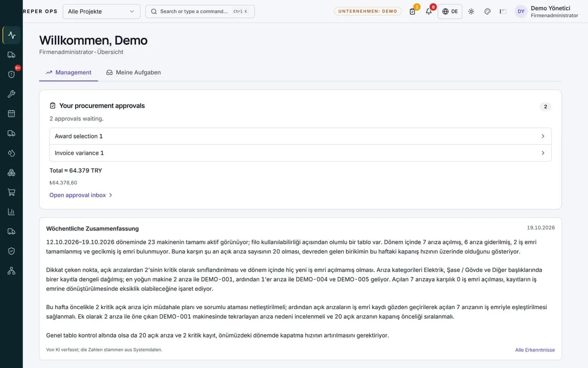Open the droplets fuel section in sidebar
The height and width of the screenshot is (368, 588).
(11, 153)
